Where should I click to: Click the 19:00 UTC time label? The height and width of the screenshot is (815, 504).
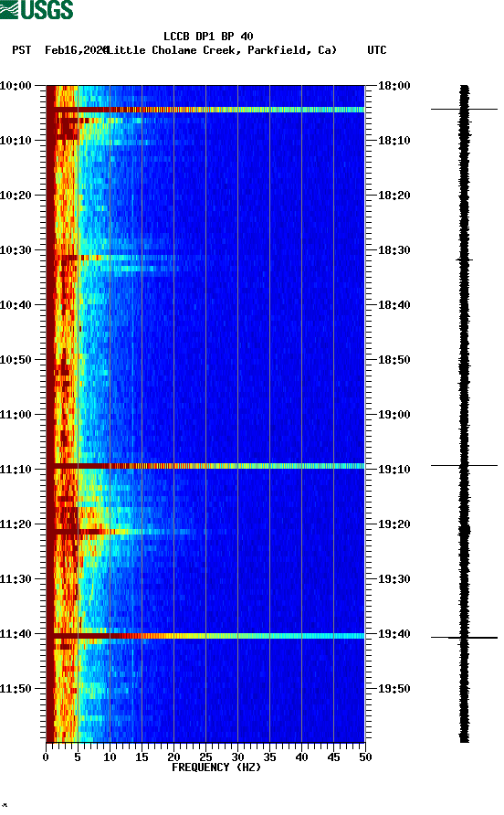[394, 415]
